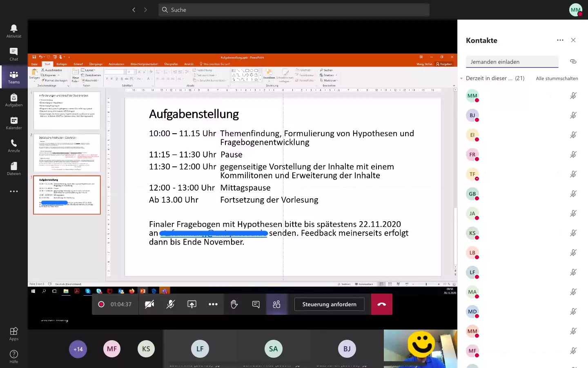This screenshot has height=368, width=588.
Task: Click Alle stummschalten to mute everyone
Action: (x=557, y=79)
